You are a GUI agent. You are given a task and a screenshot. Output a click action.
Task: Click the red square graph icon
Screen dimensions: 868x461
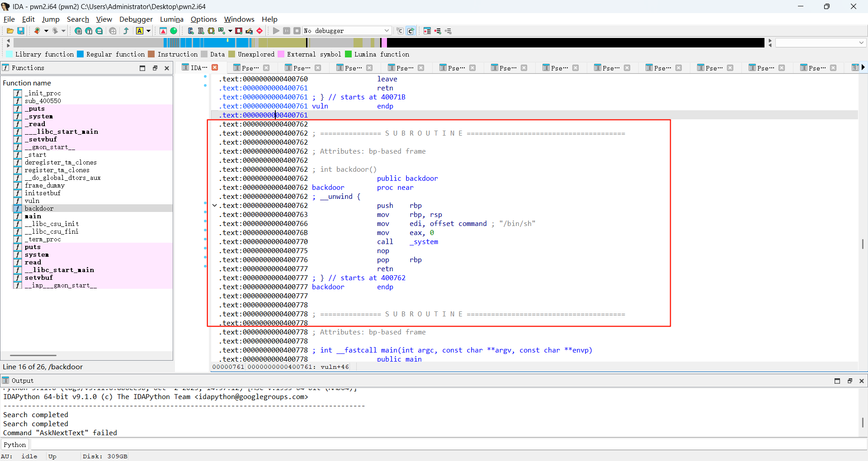(239, 31)
